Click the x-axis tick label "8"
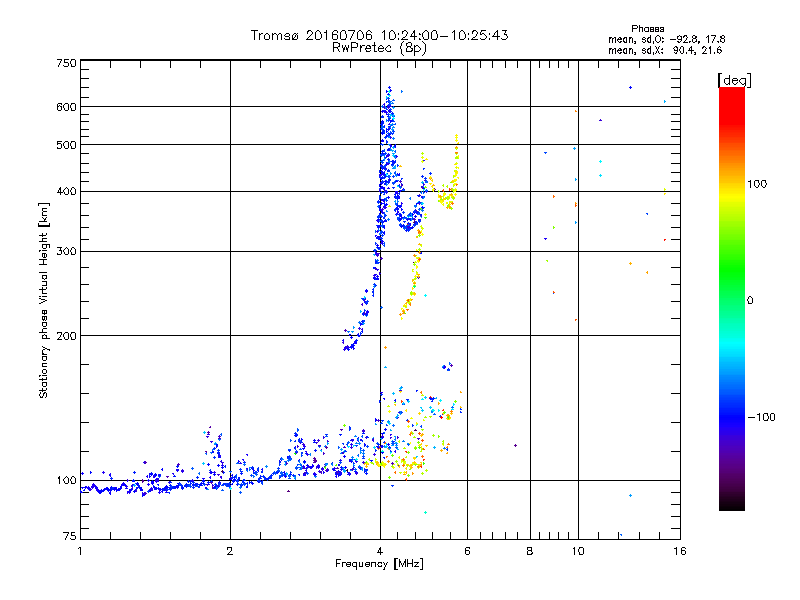The image size is (800, 600). [530, 551]
